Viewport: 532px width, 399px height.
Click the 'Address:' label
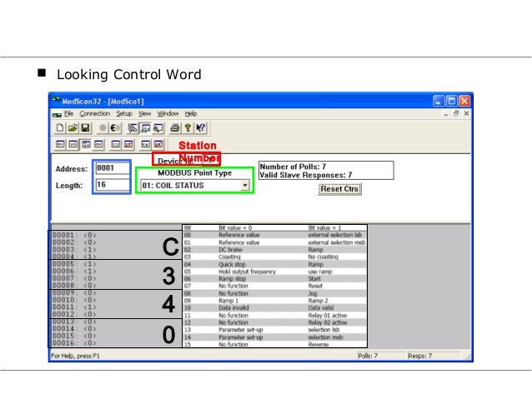72,169
